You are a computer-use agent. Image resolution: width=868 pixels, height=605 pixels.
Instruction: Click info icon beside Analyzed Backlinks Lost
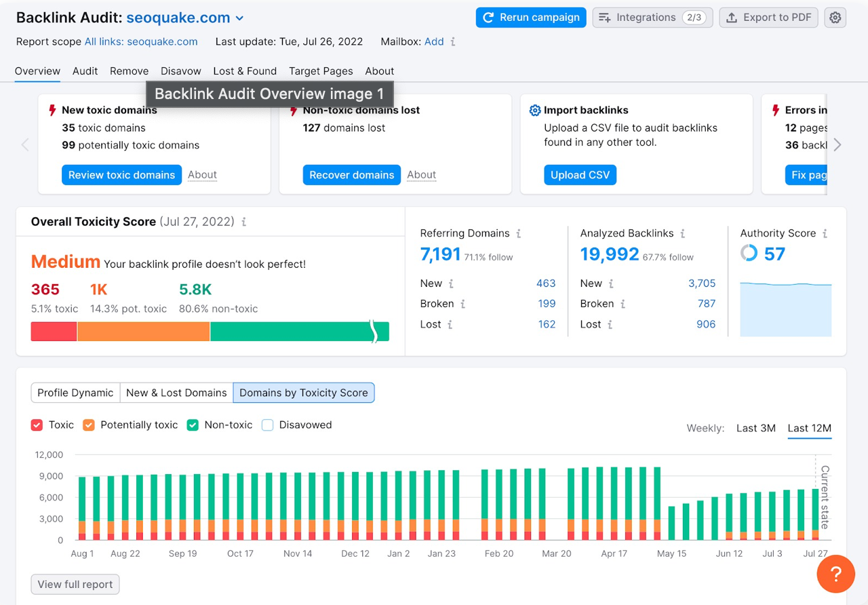point(610,324)
